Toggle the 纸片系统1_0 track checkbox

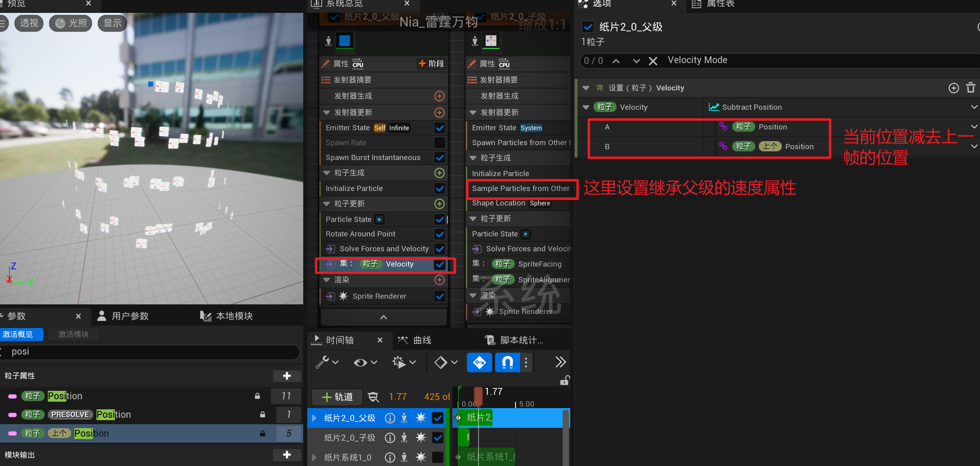[x=438, y=457]
